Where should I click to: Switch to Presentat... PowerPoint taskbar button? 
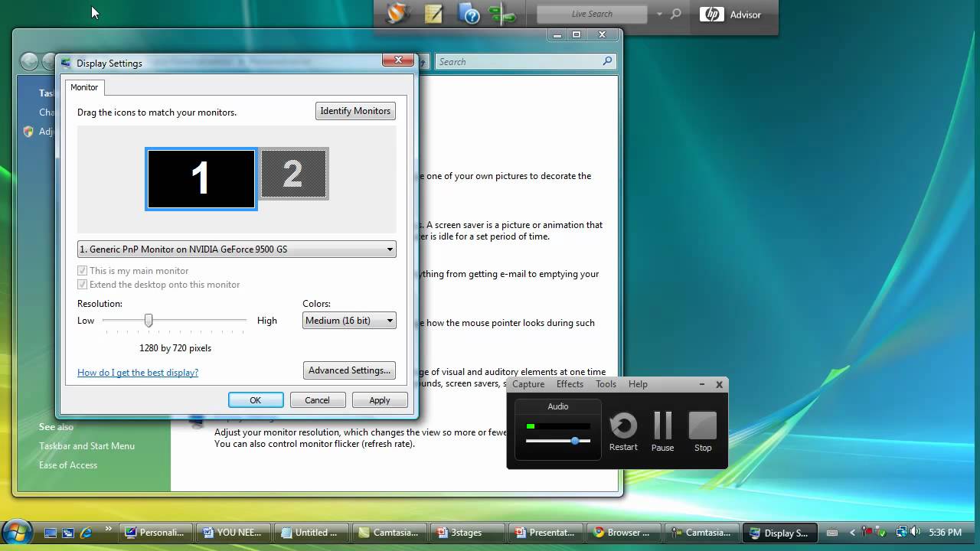pos(546,533)
